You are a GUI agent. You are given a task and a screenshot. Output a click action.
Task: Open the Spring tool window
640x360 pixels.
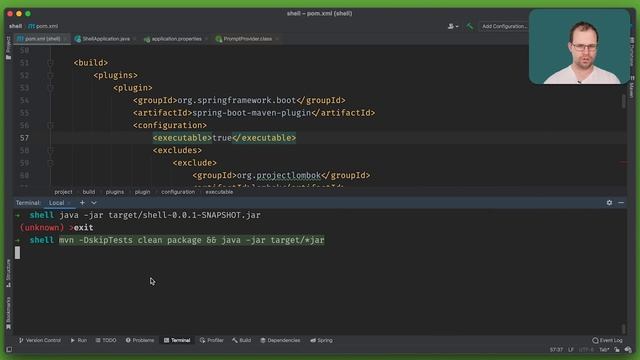pos(321,340)
